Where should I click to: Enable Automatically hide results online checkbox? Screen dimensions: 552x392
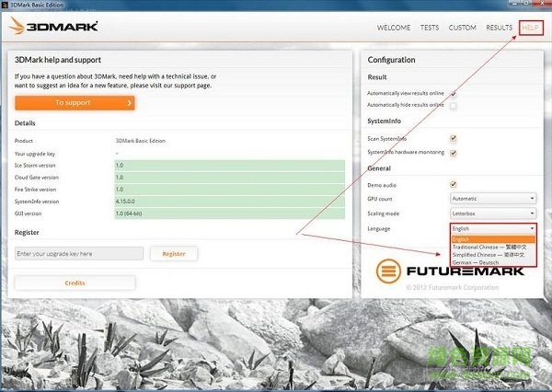pyautogui.click(x=454, y=106)
